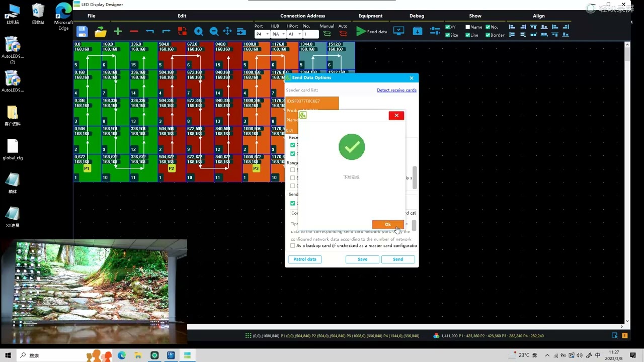Click the red squares rotate icon in Edit
The height and width of the screenshot is (362, 644).
tap(182, 32)
